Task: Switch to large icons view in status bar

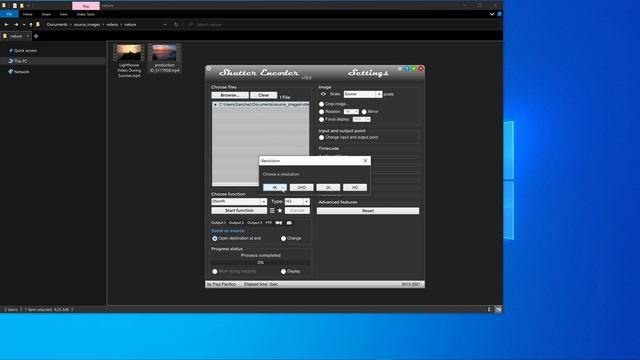Action: pyautogui.click(x=498, y=309)
